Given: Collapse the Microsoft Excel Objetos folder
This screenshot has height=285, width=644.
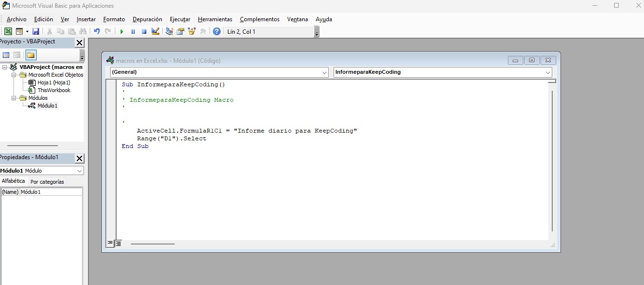Looking at the screenshot, I should click(14, 75).
